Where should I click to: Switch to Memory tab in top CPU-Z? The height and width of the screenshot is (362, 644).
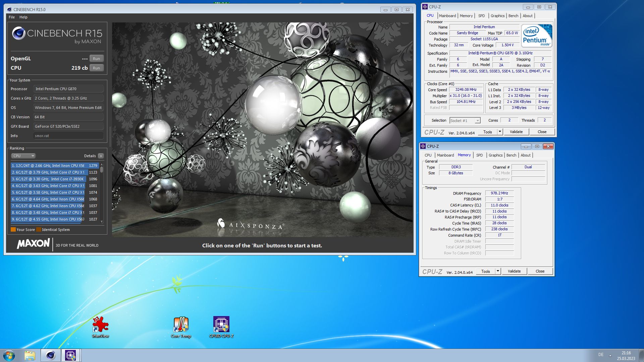pyautogui.click(x=466, y=16)
